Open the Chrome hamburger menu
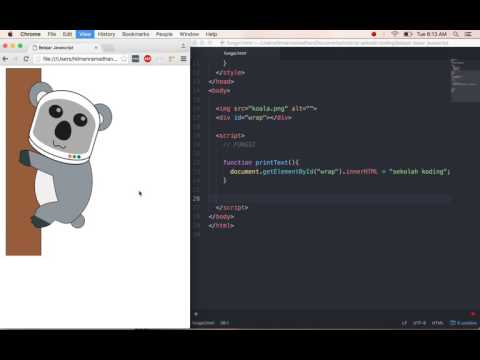This screenshot has height=360, width=480. [183, 59]
